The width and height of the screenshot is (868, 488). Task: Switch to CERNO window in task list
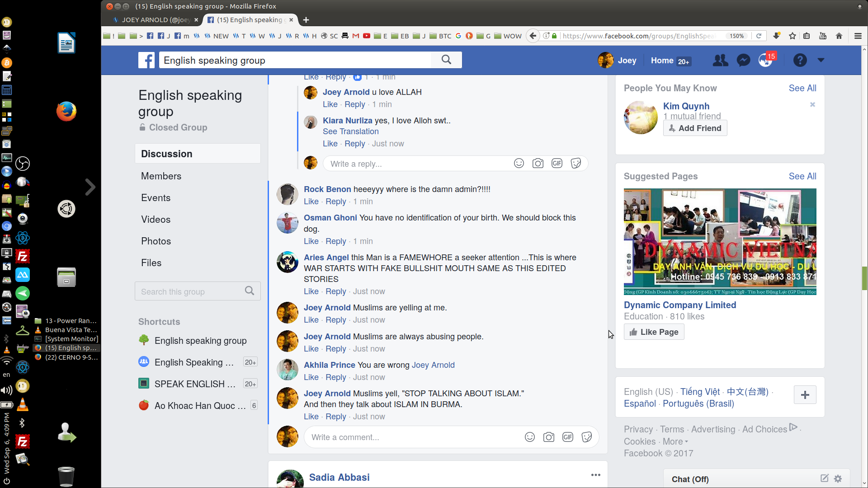66,357
